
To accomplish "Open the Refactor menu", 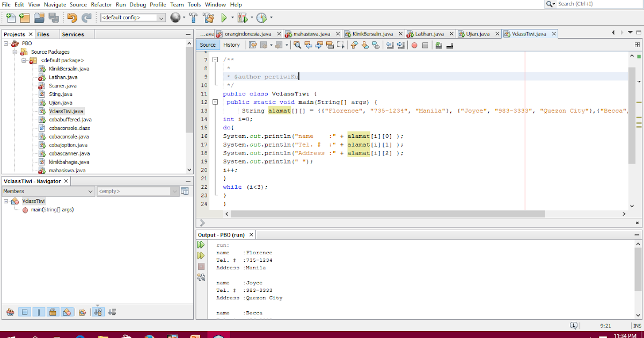I will tap(101, 4).
